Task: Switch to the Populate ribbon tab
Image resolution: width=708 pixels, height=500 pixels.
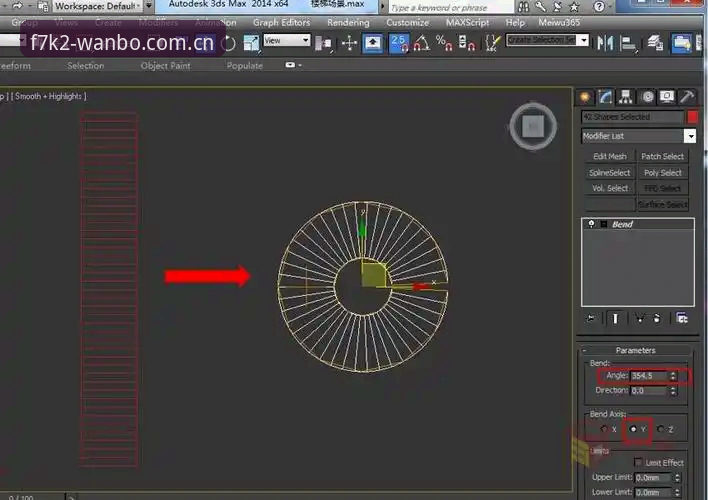Action: pos(245,65)
